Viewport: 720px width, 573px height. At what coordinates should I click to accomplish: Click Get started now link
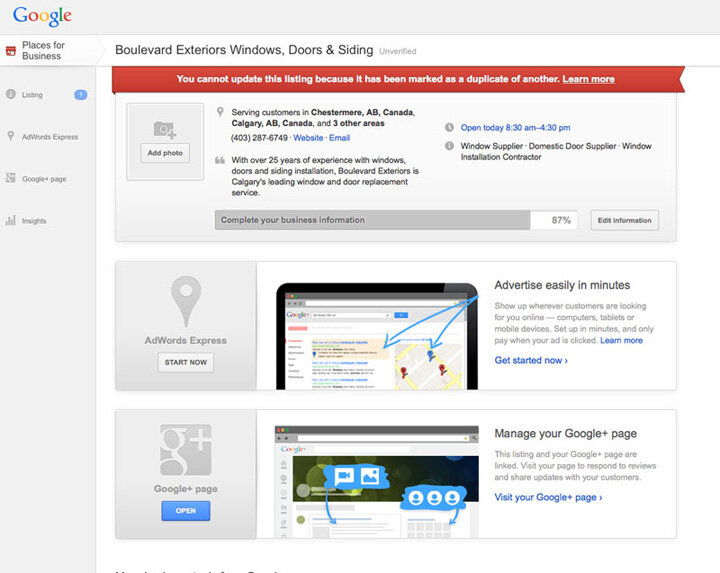[x=531, y=360]
